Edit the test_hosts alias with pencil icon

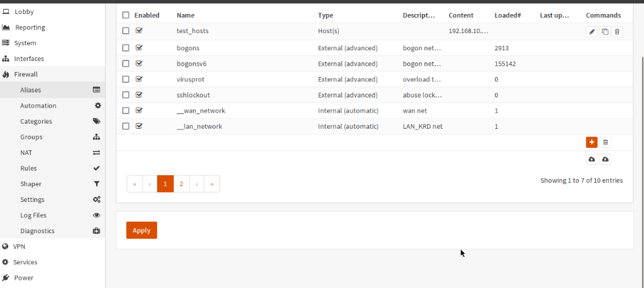[592, 31]
